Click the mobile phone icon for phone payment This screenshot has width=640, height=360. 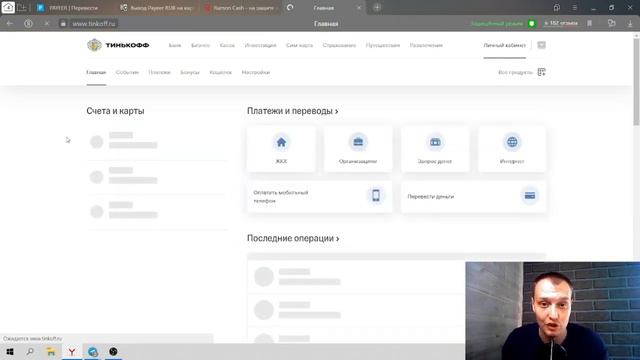(x=376, y=196)
